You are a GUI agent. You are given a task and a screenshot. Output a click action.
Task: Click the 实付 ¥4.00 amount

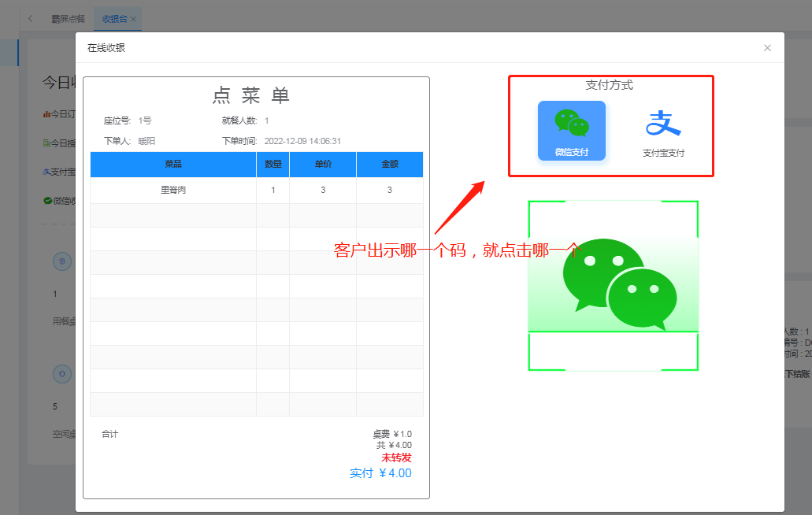[380, 473]
